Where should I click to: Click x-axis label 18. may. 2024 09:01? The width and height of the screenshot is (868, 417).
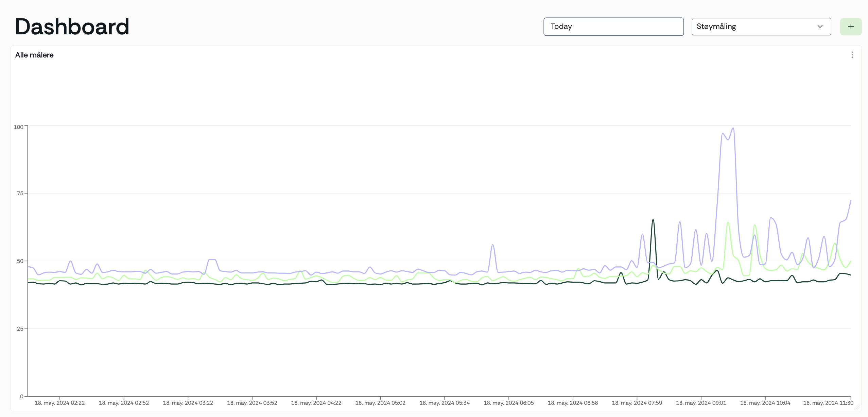click(701, 403)
